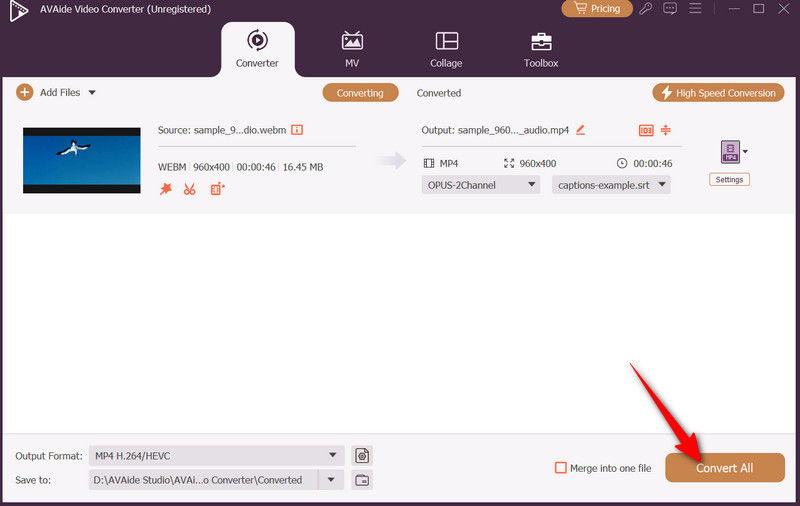Expand the OPUS-2Channel audio track dropdown
800x506 pixels.
point(481,185)
